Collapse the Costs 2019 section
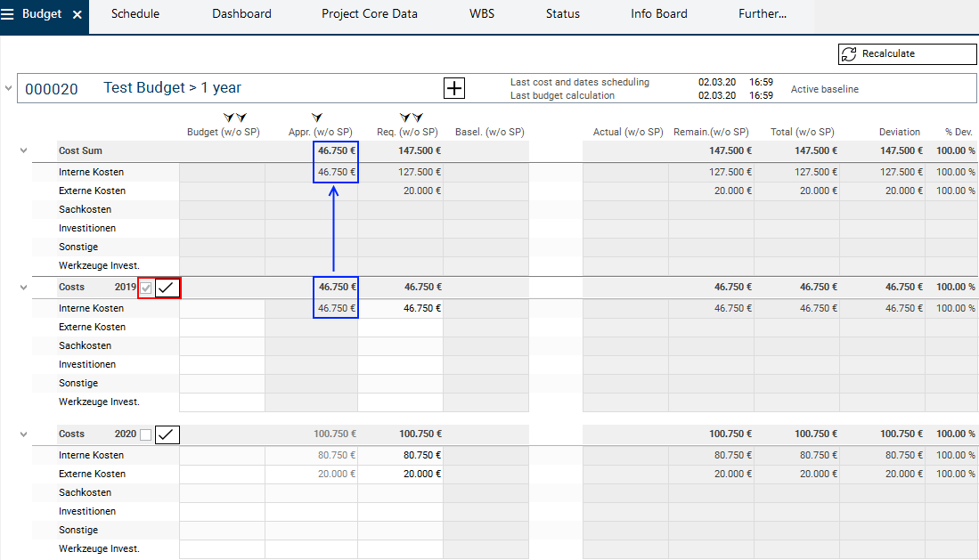Screen dimensions: 979x560 point(24,287)
